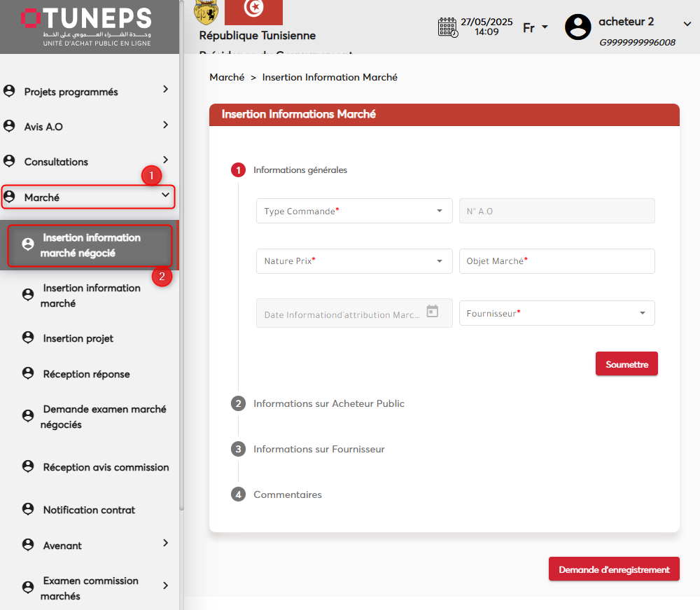Image resolution: width=700 pixels, height=610 pixels.
Task: Click the step 2 circle Acheteur Public
Action: 238,403
